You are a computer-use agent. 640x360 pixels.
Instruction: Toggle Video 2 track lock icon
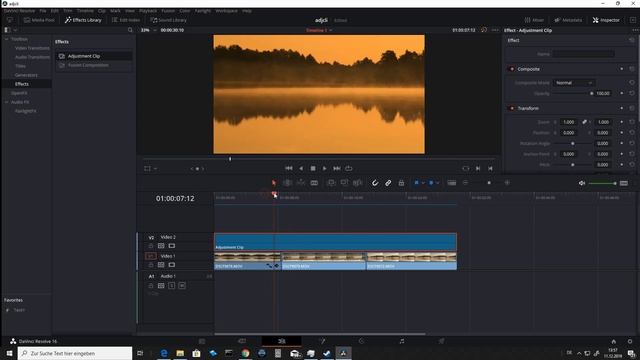pos(151,246)
